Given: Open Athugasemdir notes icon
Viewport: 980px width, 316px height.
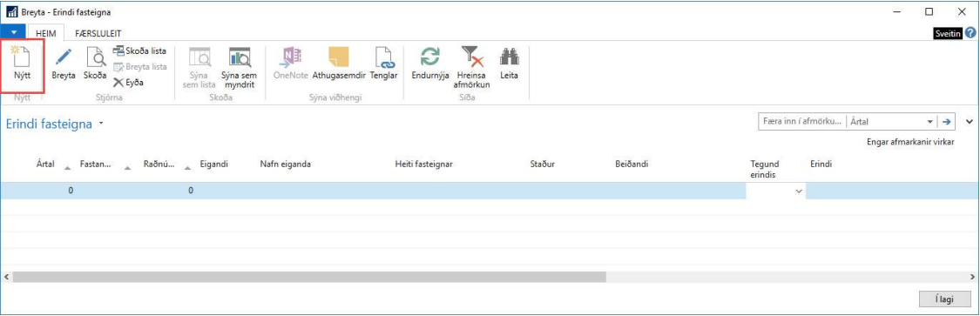Looking at the screenshot, I should click(x=338, y=65).
